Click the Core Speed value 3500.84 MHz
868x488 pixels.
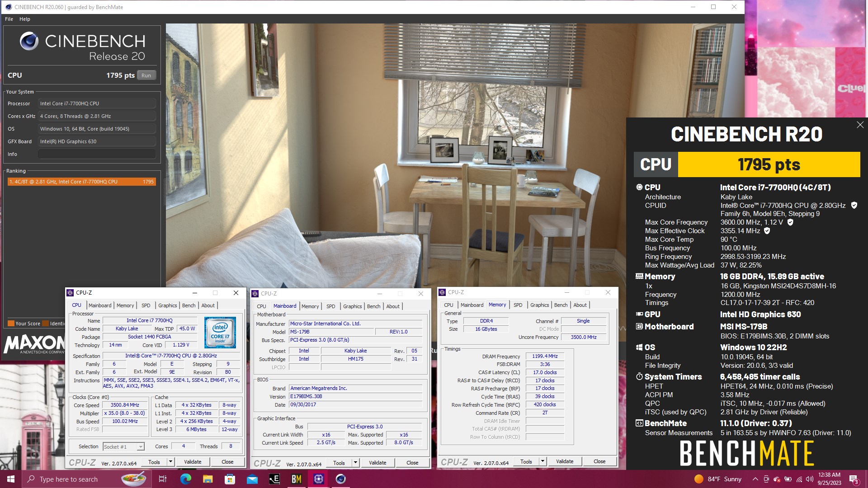click(x=125, y=405)
